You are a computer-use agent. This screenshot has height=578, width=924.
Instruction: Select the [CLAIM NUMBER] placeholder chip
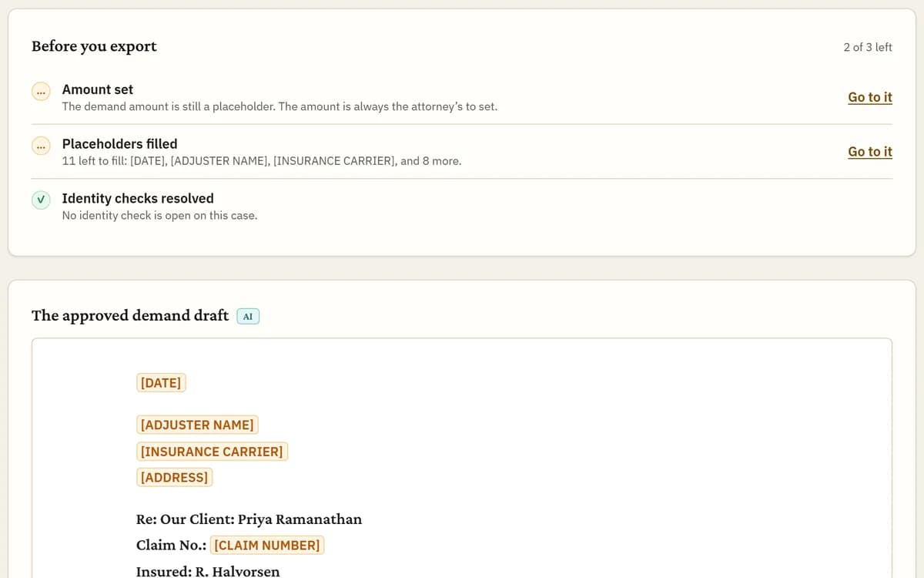(x=267, y=546)
